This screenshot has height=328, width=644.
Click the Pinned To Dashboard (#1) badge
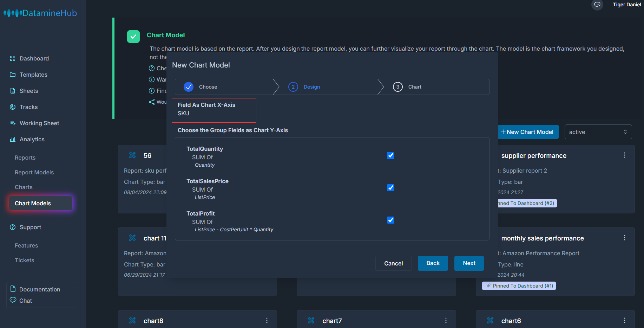pos(519,286)
